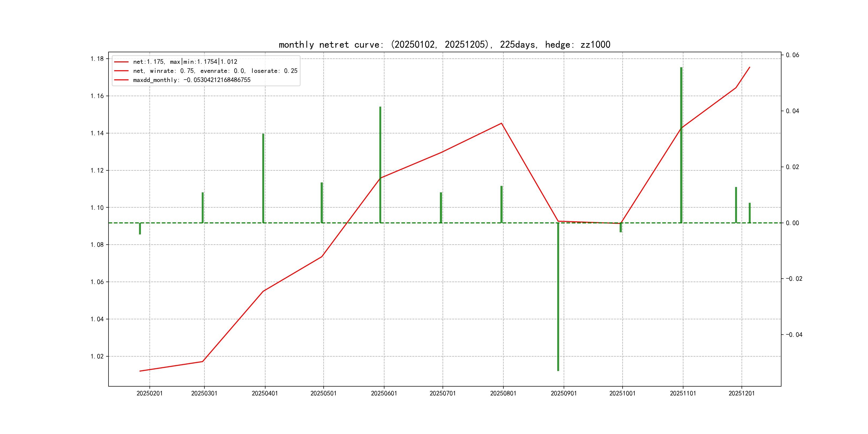The image size is (868, 434).
Task: Click the 20250901 x-axis label
Action: [x=563, y=393]
